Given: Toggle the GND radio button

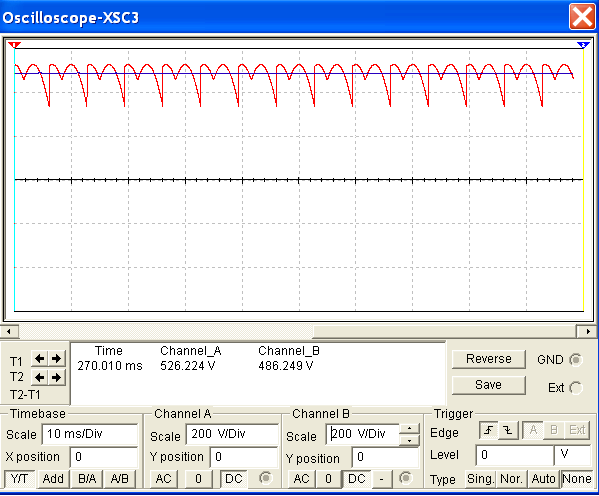Looking at the screenshot, I should 575,360.
